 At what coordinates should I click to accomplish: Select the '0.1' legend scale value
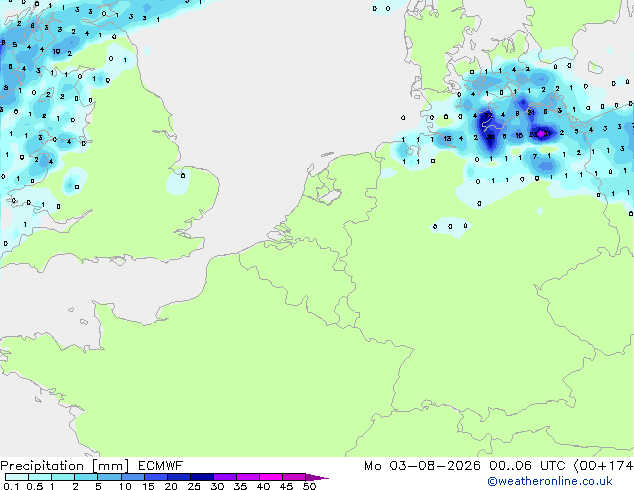click(11, 486)
